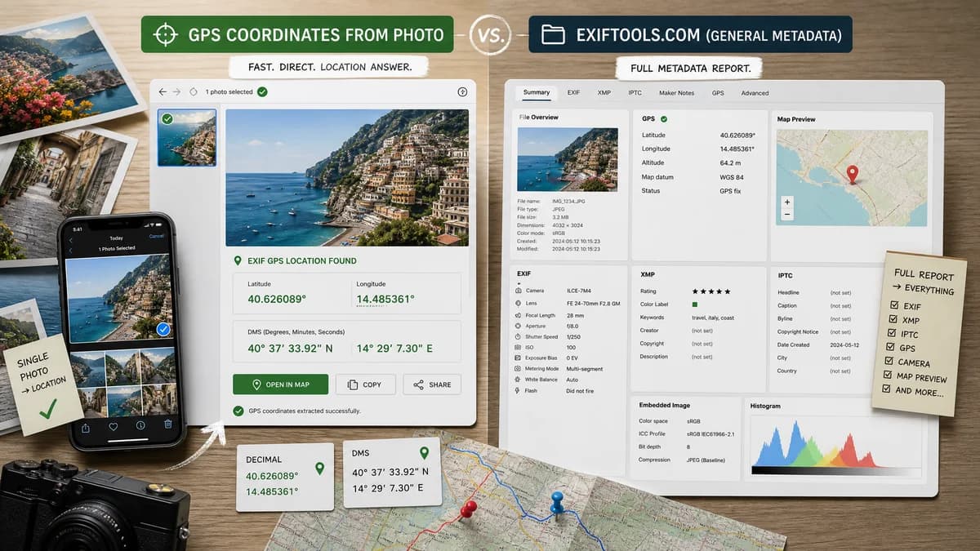This screenshot has width=980, height=551.
Task: Click the Histogram chart
Action: (837, 446)
